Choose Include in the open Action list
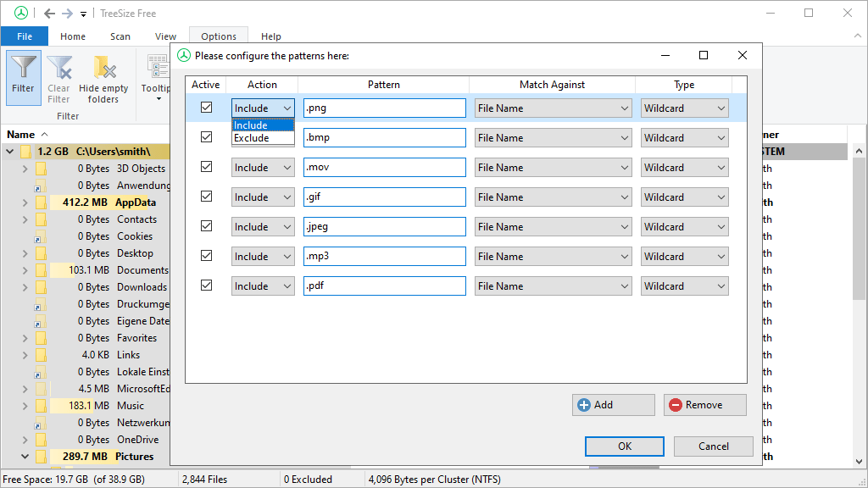The height and width of the screenshot is (488, 868). [x=263, y=125]
